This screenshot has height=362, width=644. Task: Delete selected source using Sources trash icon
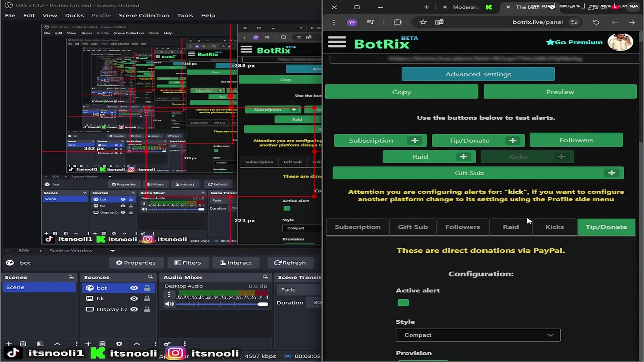pyautogui.click(x=102, y=344)
